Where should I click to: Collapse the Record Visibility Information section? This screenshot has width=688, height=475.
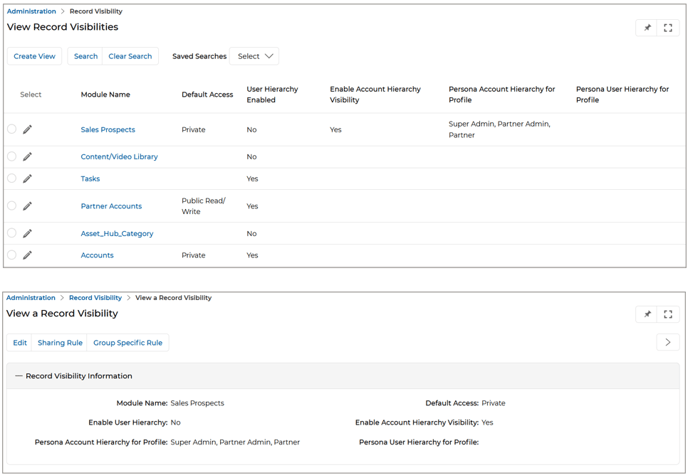click(x=18, y=376)
